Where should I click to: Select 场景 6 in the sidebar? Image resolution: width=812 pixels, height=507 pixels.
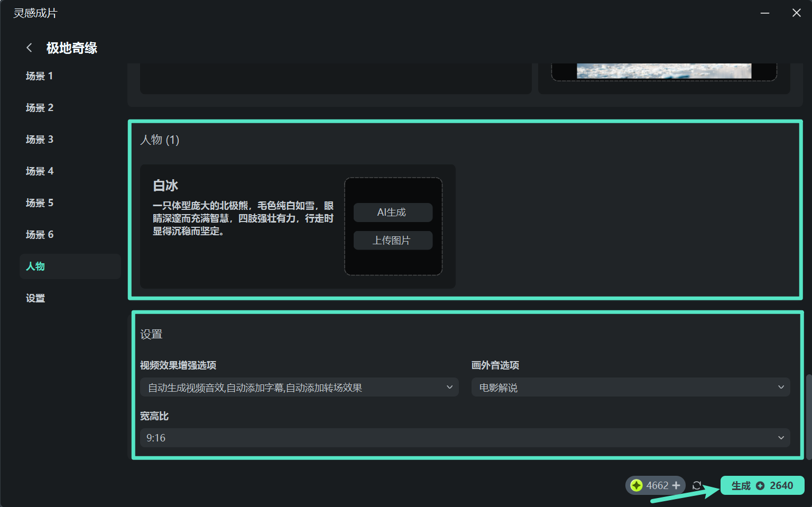[x=39, y=234]
